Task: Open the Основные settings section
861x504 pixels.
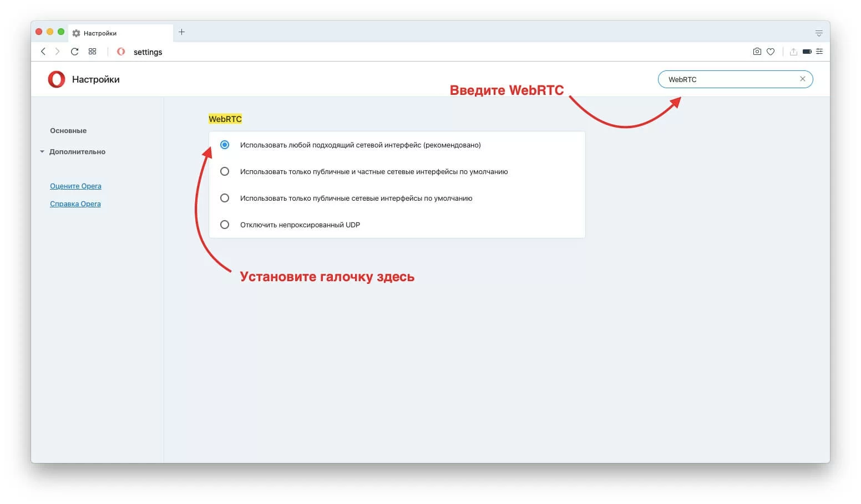Action: (68, 131)
